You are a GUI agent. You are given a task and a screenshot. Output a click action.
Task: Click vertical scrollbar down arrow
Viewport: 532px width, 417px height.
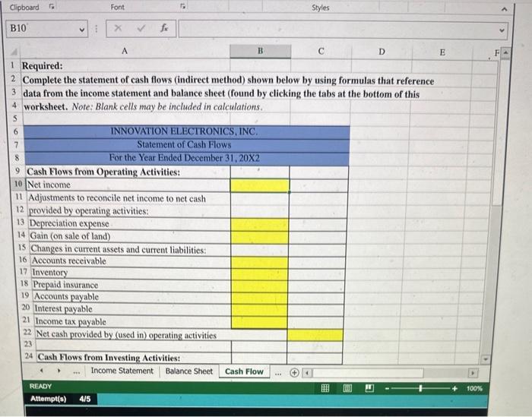tap(485, 359)
